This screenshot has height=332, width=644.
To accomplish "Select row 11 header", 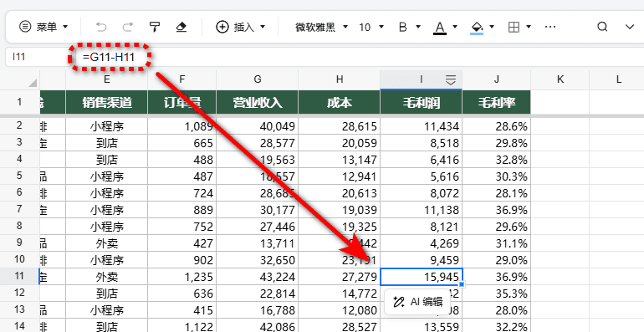I will click(20, 277).
